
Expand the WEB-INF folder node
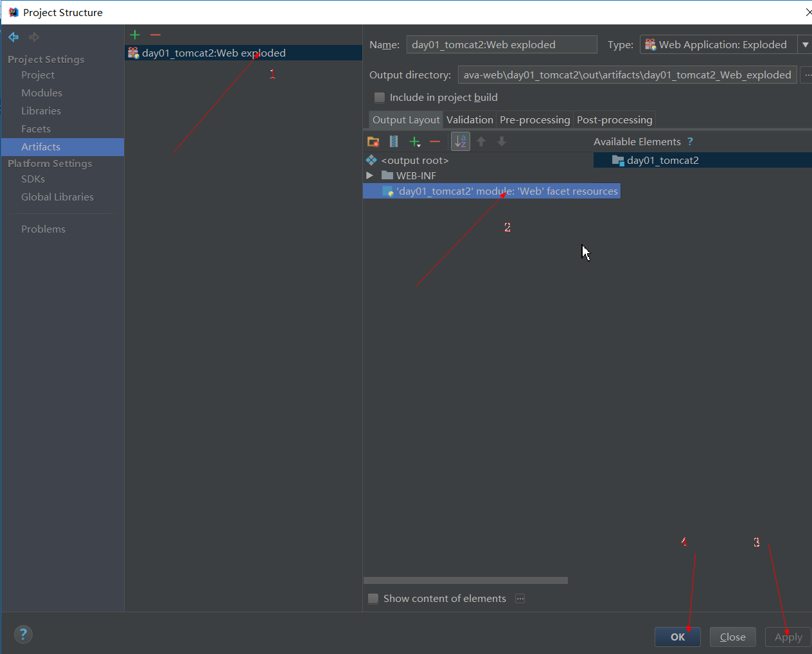click(x=369, y=175)
